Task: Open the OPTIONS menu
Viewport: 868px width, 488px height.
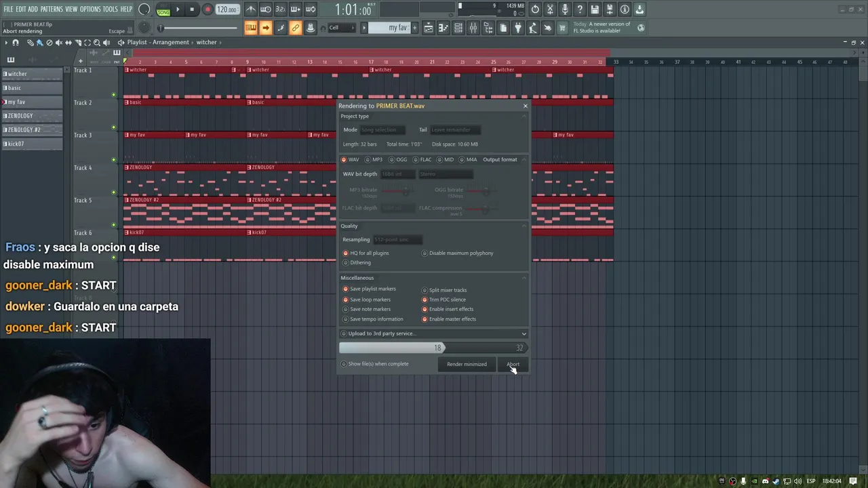Action: (90, 9)
